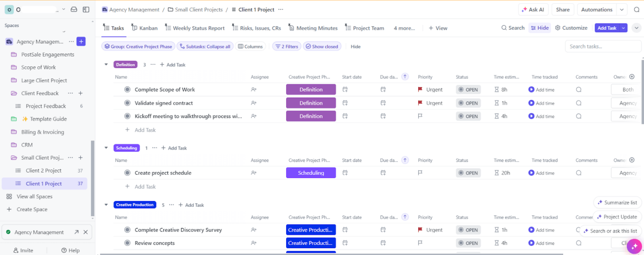Image resolution: width=644 pixels, height=255 pixels.
Task: Open the workspace switcher dropdown arrow
Action: 63,9
